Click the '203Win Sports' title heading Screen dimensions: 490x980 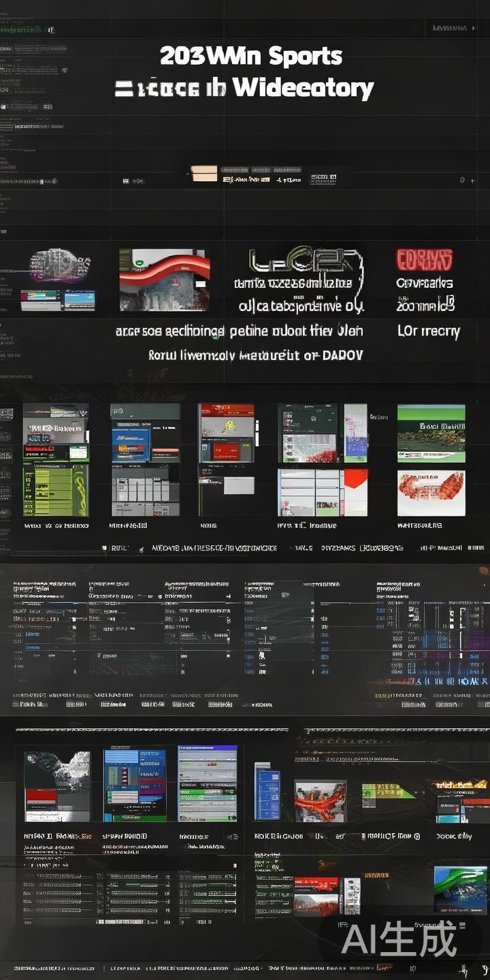point(251,56)
